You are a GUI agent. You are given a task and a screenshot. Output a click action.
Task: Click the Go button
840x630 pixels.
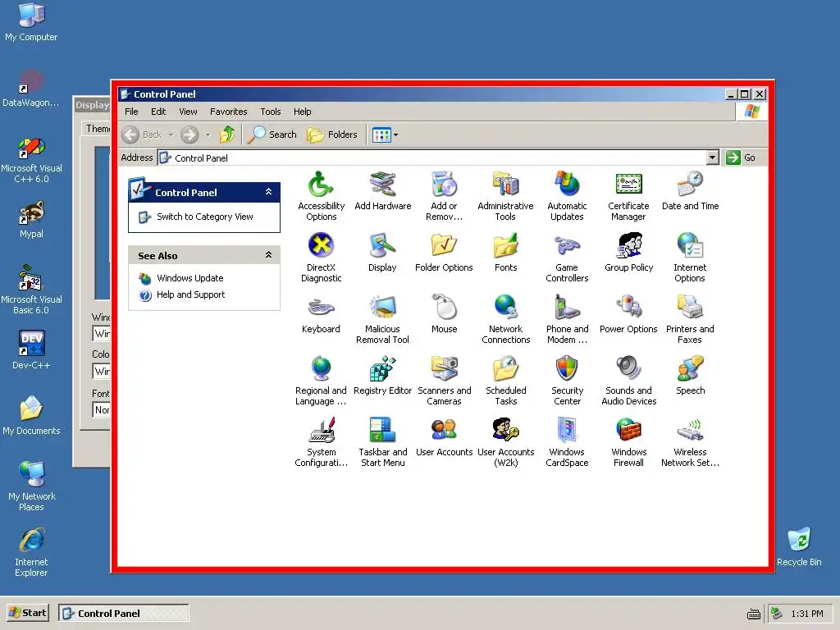coord(741,157)
